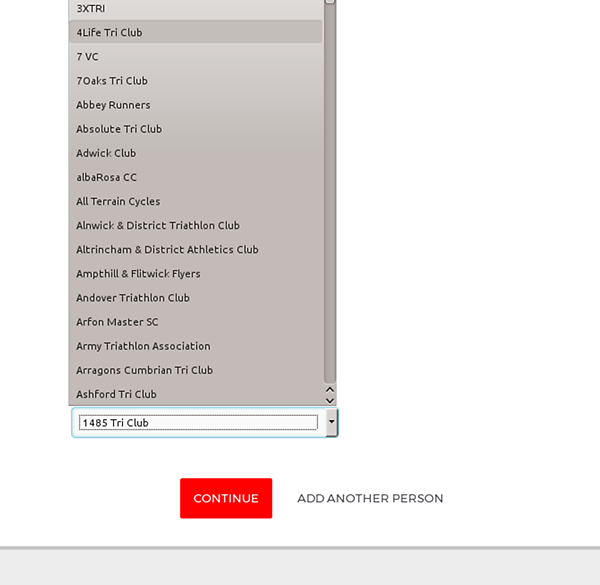600x585 pixels.
Task: Click ADD ANOTHER PERSON link
Action: [x=370, y=498]
